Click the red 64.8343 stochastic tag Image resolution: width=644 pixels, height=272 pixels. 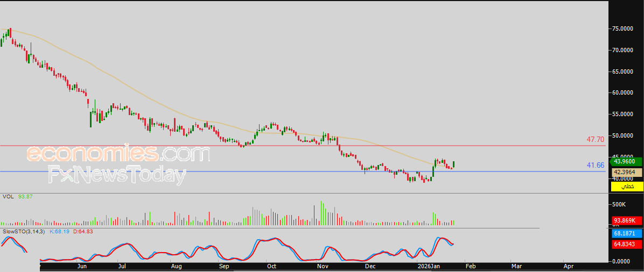(x=627, y=244)
